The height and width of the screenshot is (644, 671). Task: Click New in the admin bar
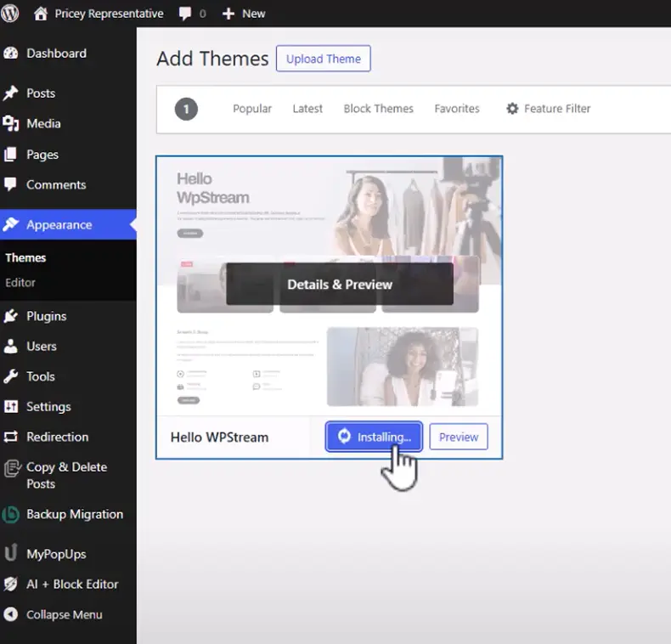coord(254,14)
